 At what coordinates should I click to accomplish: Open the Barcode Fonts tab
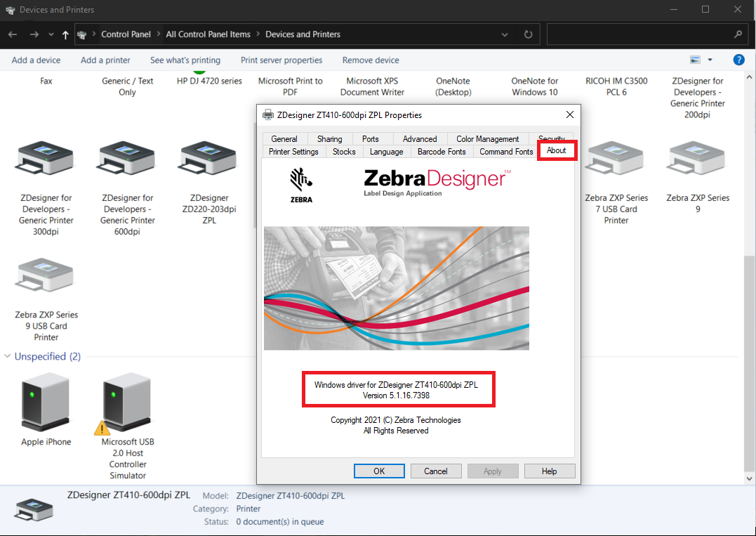[x=441, y=152]
